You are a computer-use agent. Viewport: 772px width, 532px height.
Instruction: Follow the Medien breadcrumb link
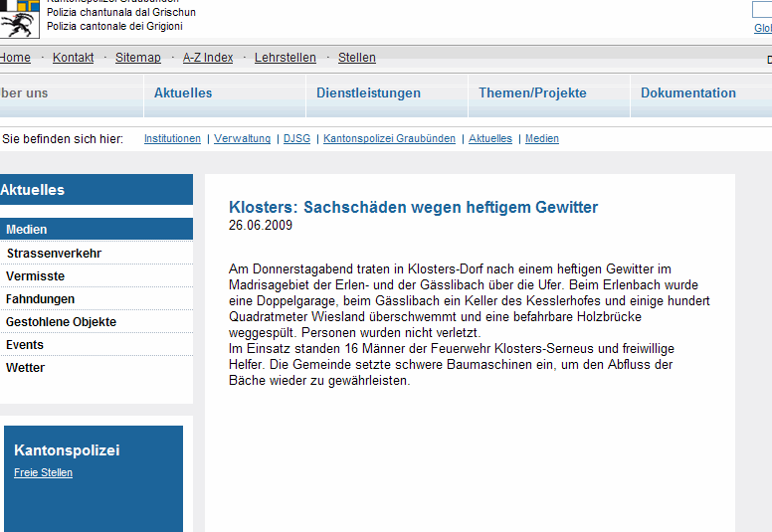(542, 139)
